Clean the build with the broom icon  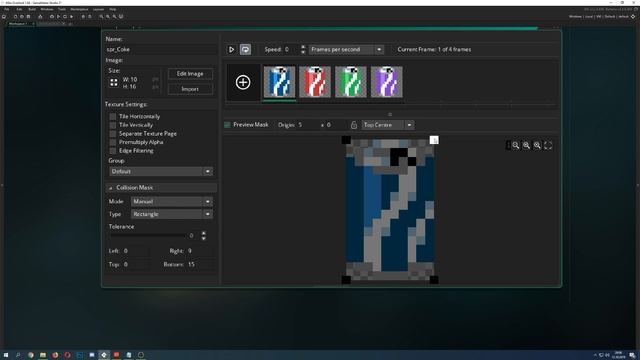pyautogui.click(x=71, y=17)
